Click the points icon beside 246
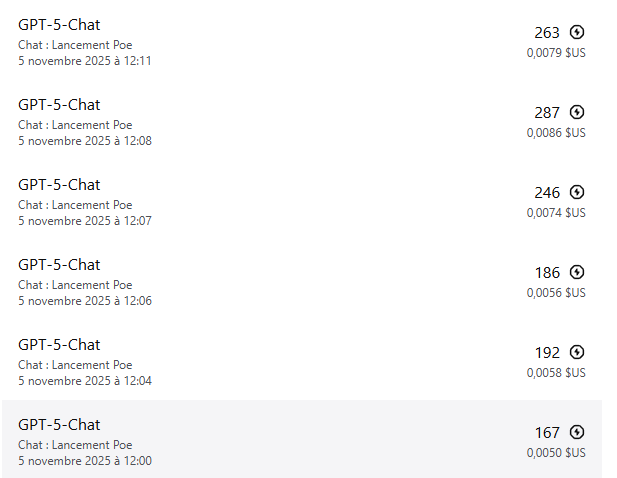Image resolution: width=617 pixels, height=478 pixels. tap(576, 192)
